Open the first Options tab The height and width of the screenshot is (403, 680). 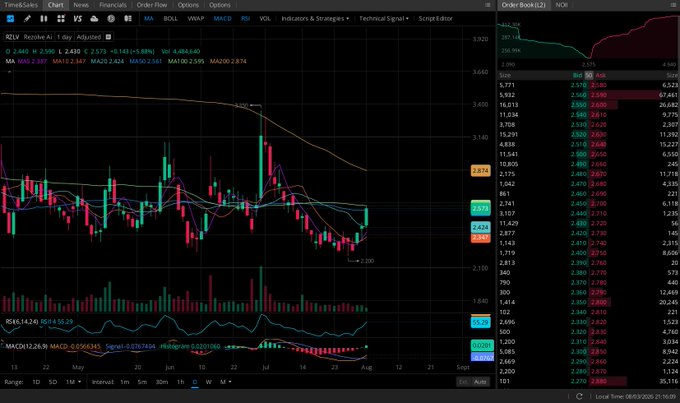[x=188, y=5]
